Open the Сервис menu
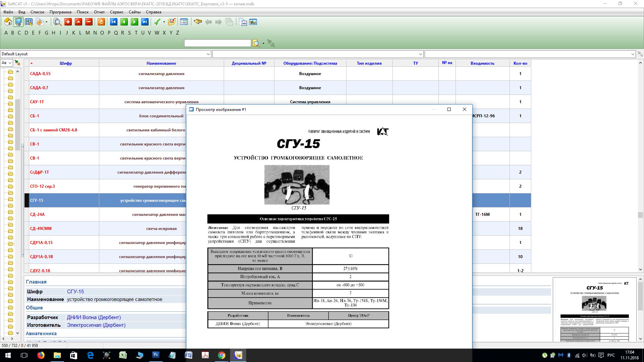 117,12
